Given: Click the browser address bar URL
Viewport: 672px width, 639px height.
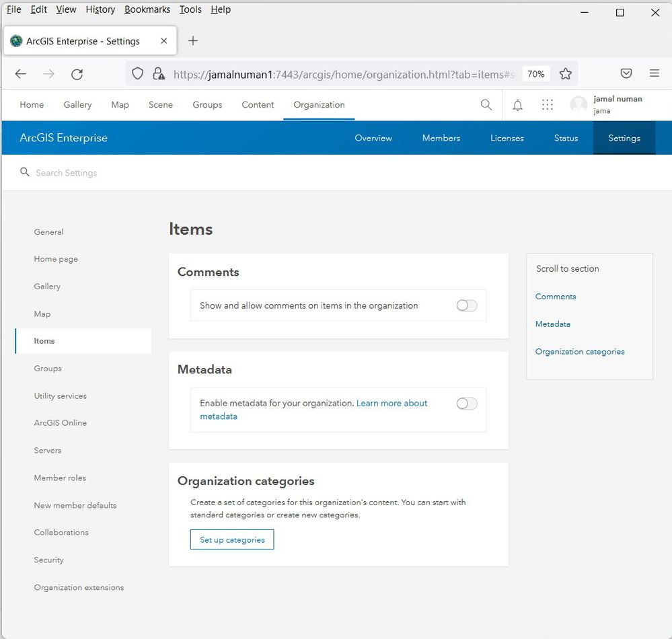Looking at the screenshot, I should [x=343, y=74].
